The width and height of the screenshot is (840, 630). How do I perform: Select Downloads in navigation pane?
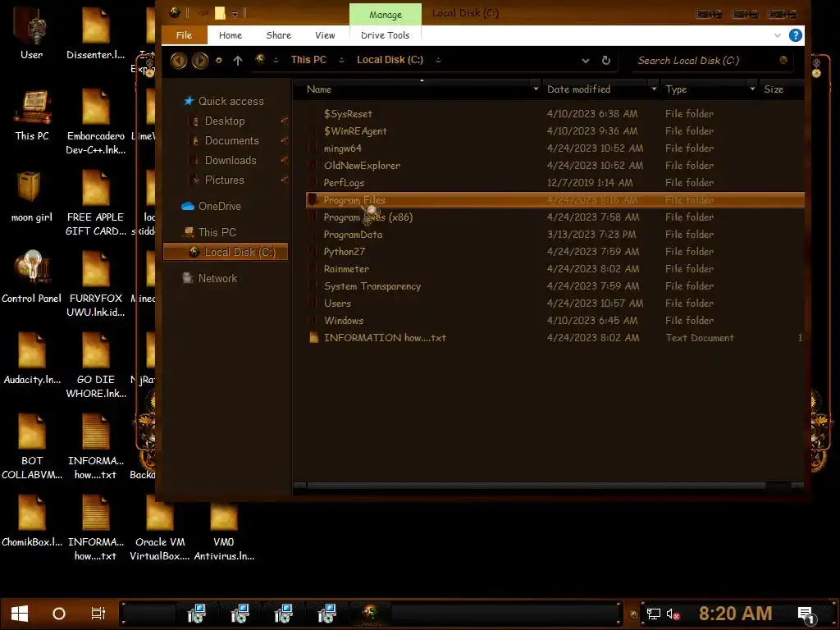(231, 160)
